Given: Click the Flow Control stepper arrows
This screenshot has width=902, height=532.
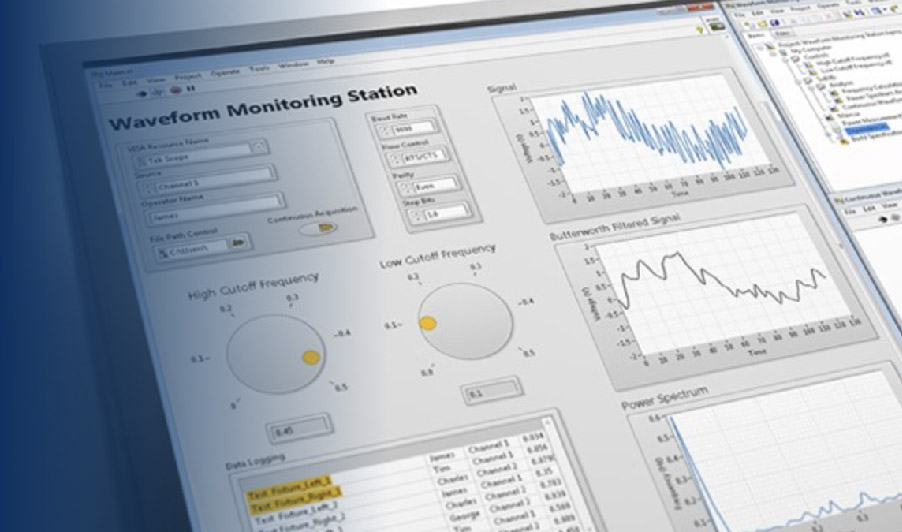Looking at the screenshot, I should 395,159.
